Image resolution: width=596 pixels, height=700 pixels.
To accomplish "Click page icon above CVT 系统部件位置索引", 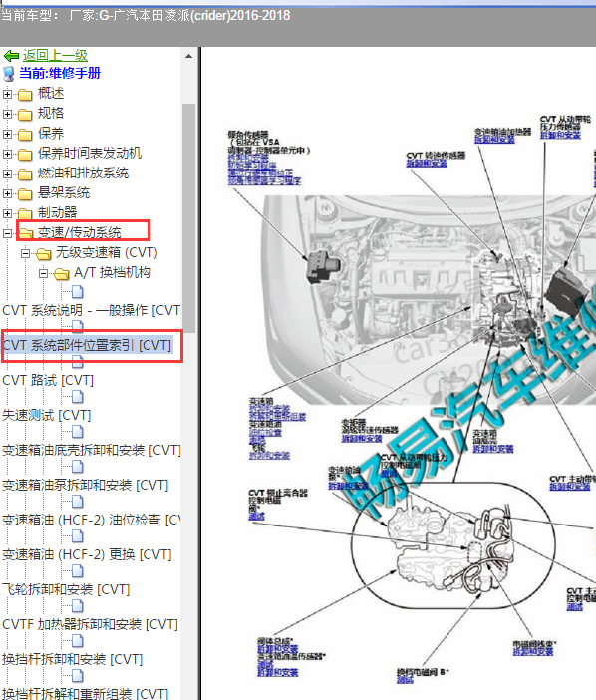I will [x=78, y=327].
